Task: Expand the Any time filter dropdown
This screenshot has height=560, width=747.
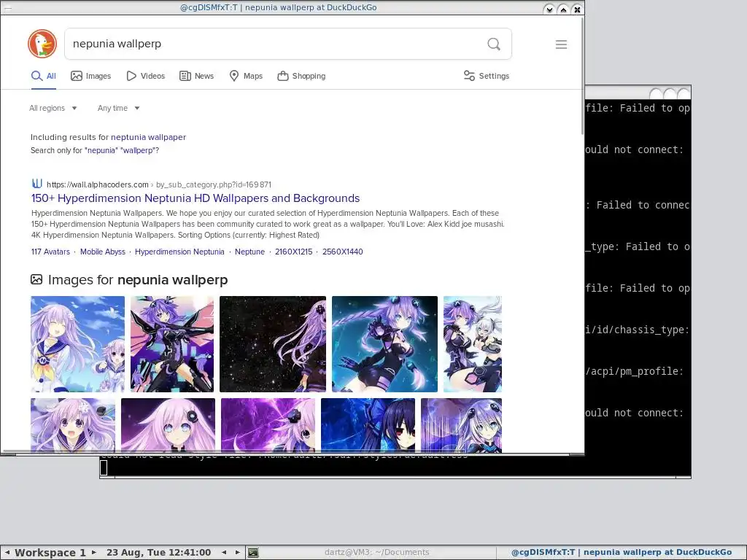Action: 119,108
